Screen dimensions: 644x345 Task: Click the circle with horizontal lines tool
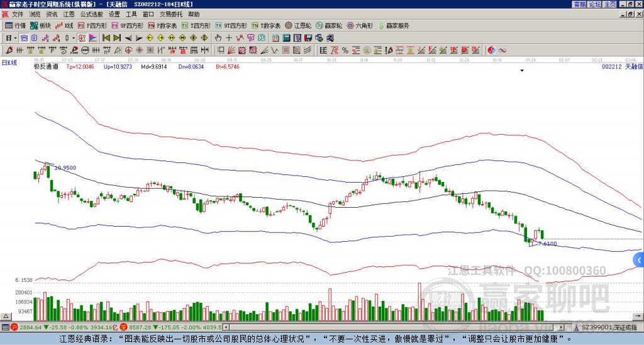tap(85, 50)
